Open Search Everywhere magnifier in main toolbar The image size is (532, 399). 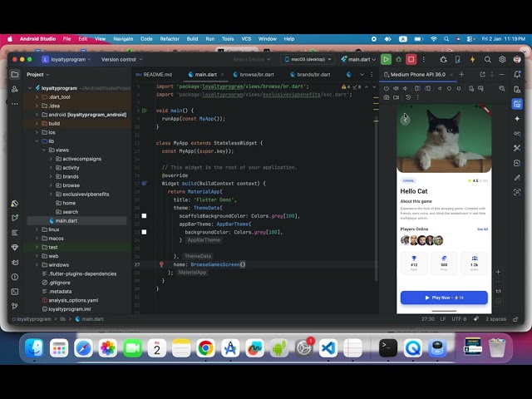click(488, 59)
